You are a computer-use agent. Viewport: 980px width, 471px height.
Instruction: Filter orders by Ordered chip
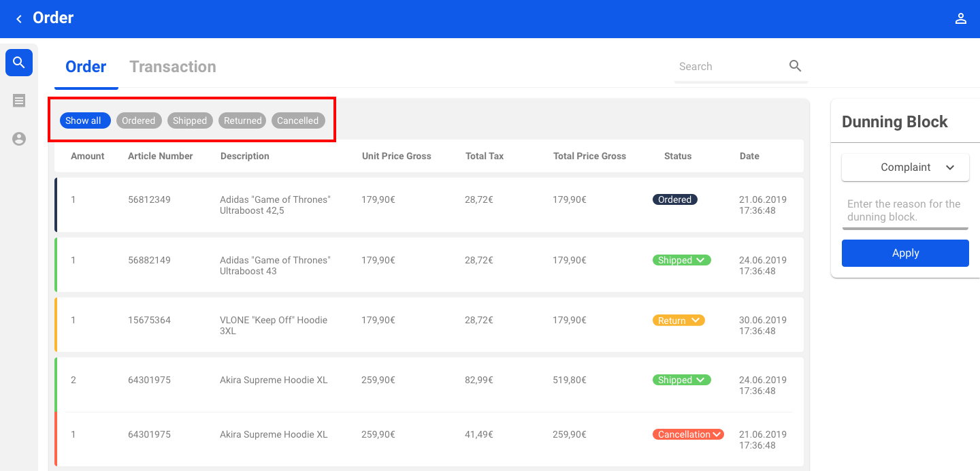click(139, 120)
